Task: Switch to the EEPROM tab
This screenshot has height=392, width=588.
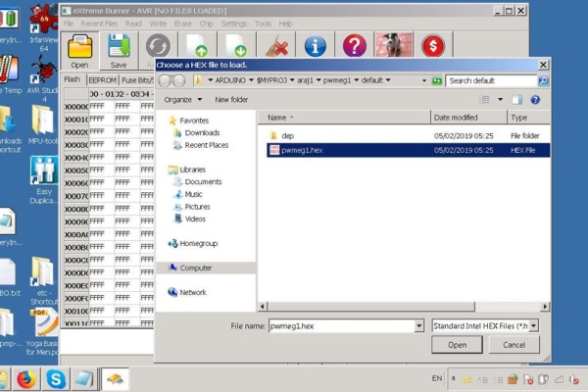Action: point(102,80)
